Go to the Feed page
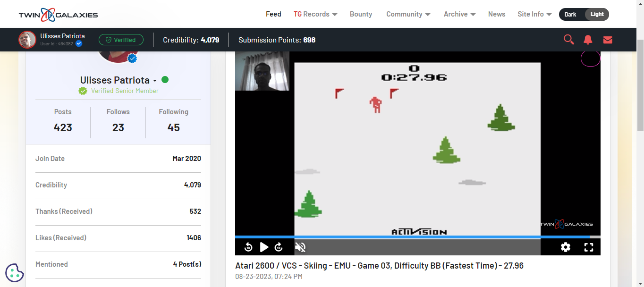The width and height of the screenshot is (644, 287). tap(273, 14)
